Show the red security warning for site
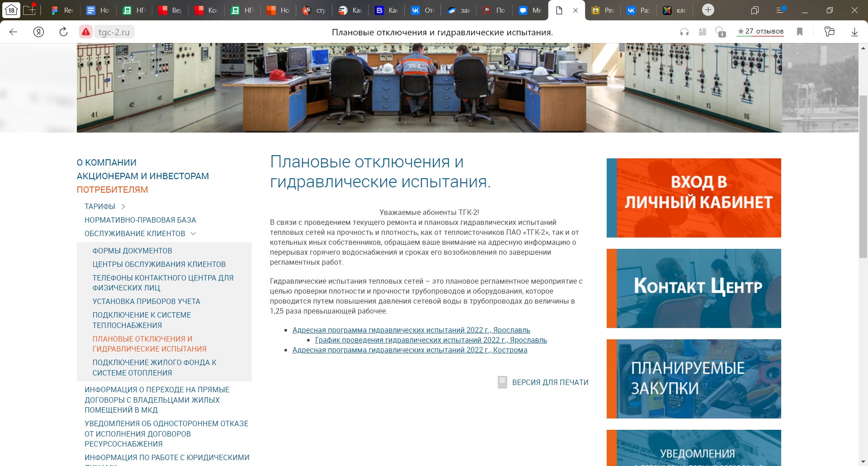 pyautogui.click(x=86, y=32)
